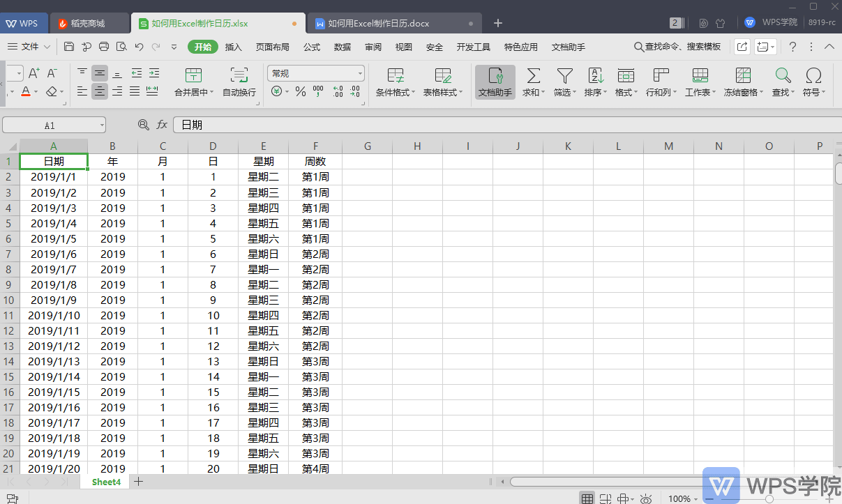The image size is (842, 504).
Task: Click the WPS学院 link in title bar
Action: (771, 22)
